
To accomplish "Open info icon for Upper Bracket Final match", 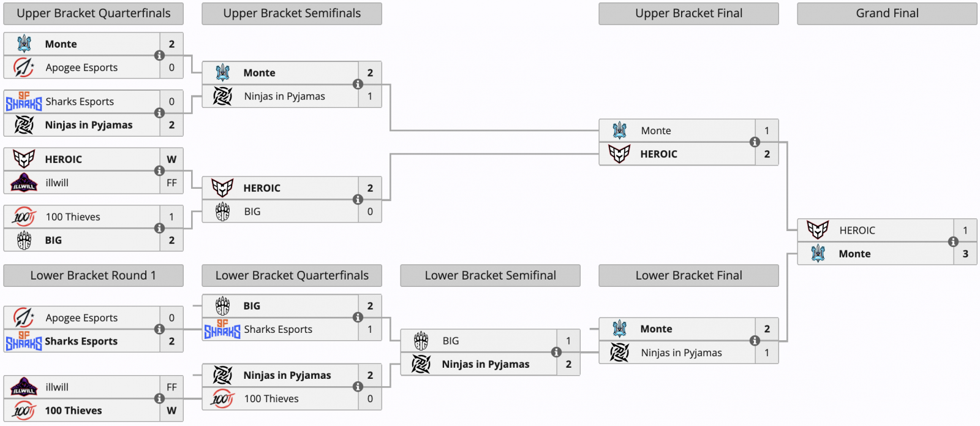I will [x=755, y=142].
